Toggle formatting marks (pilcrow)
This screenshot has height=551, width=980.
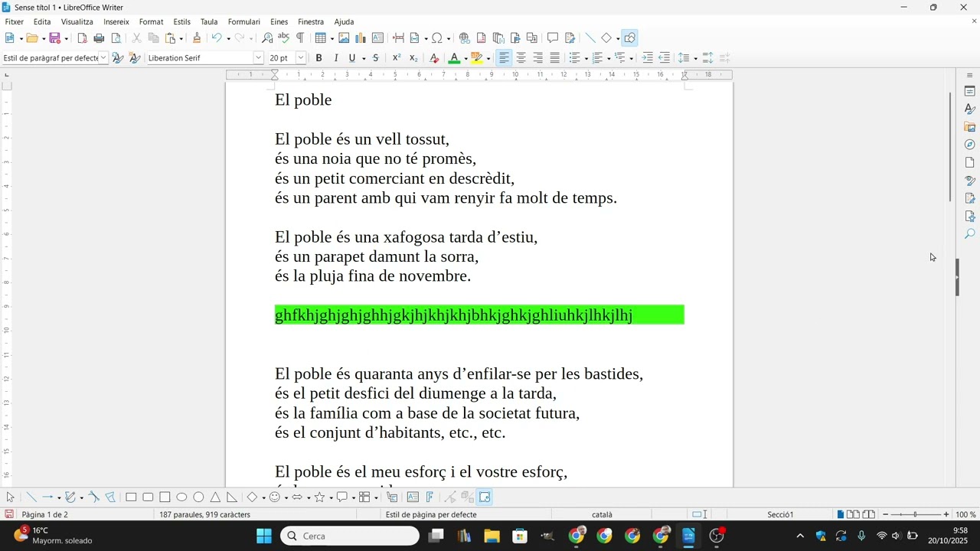point(300,37)
